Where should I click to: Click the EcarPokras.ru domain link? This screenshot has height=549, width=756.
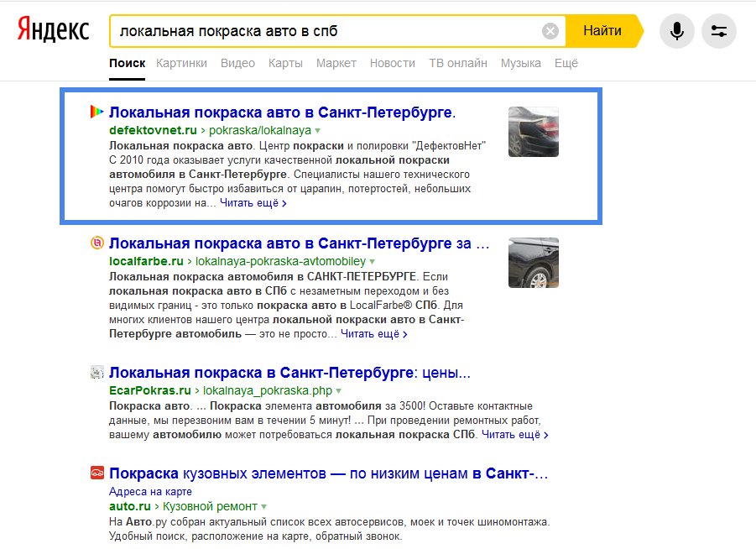[150, 391]
